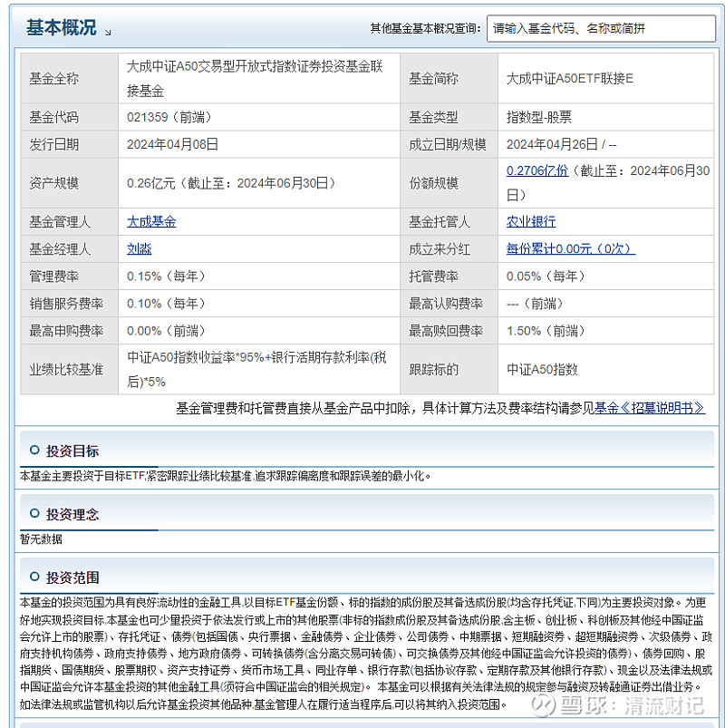Screen dimensions: 725x728
Task: Open the 每份累计0.00元（0次） dividend link
Action: pos(570,248)
